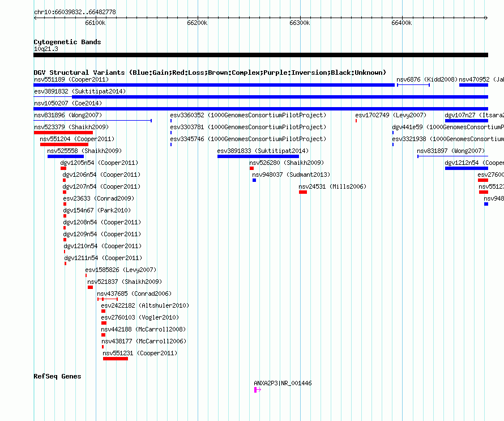504x421 pixels.
Task: Select nsv521837 (Shaikh2009) label
Action: [125, 282]
